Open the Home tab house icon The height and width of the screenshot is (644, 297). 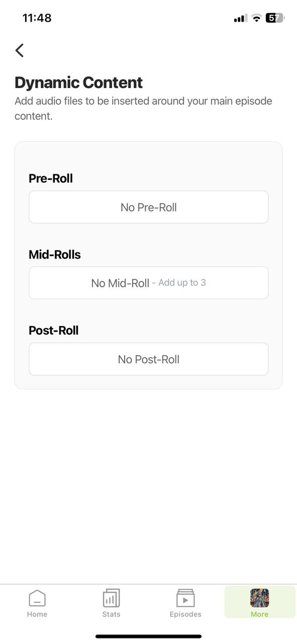37,598
